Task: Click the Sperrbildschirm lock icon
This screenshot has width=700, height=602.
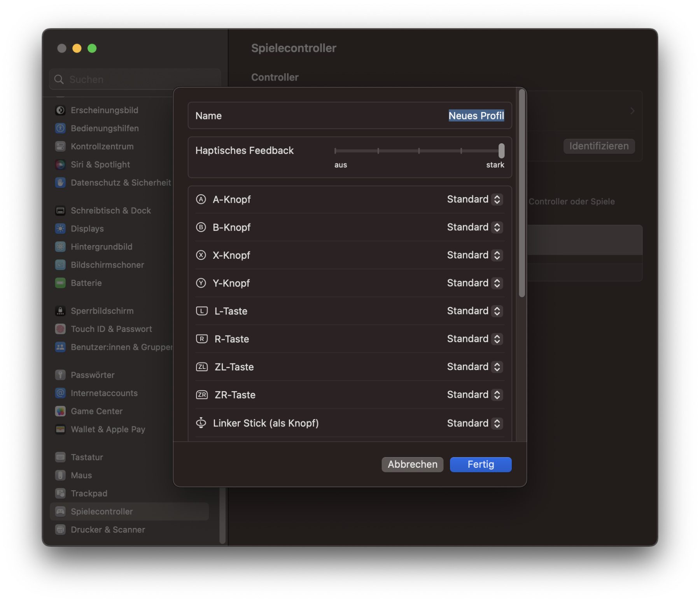Action: point(60,311)
